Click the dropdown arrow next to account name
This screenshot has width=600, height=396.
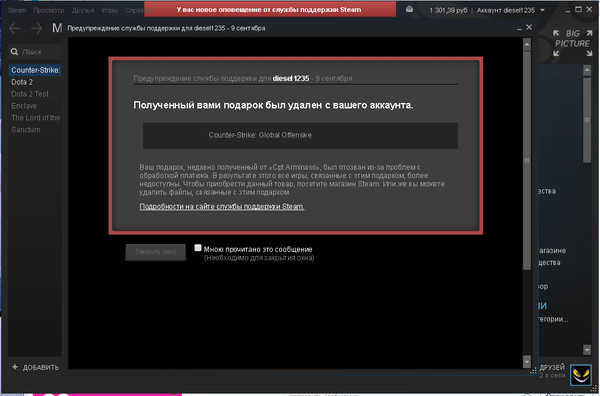pos(542,10)
